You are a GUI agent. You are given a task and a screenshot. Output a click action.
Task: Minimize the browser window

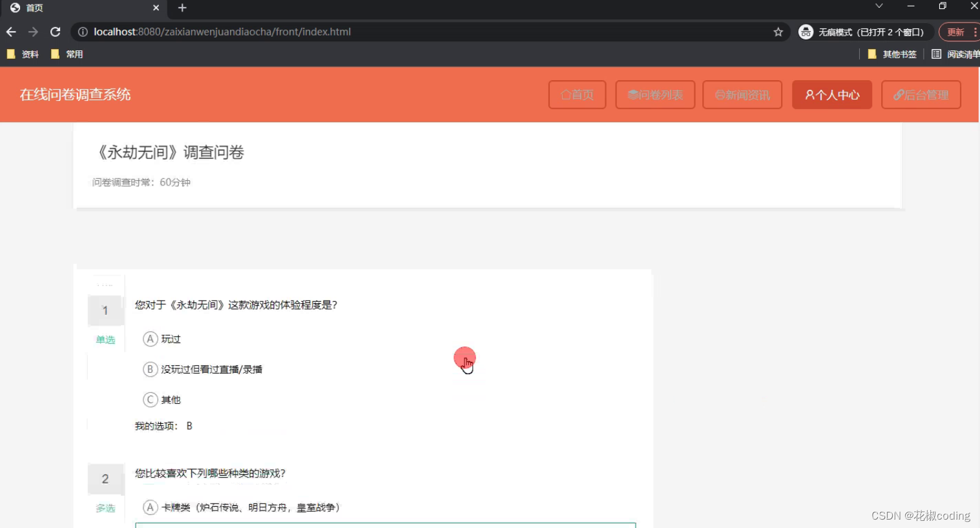pyautogui.click(x=911, y=6)
